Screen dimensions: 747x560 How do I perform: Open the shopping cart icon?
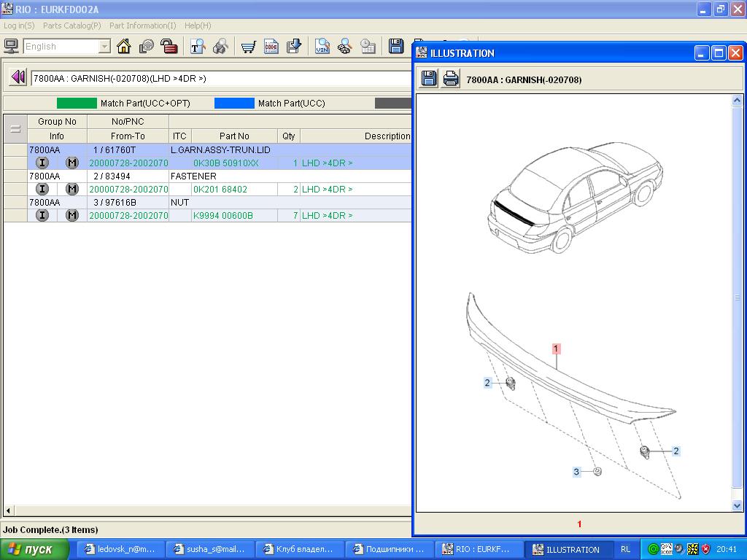(249, 47)
